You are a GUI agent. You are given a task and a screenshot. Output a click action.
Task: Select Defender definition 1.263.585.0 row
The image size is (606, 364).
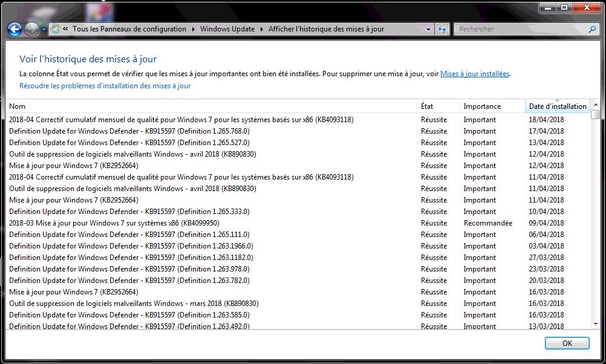point(298,315)
